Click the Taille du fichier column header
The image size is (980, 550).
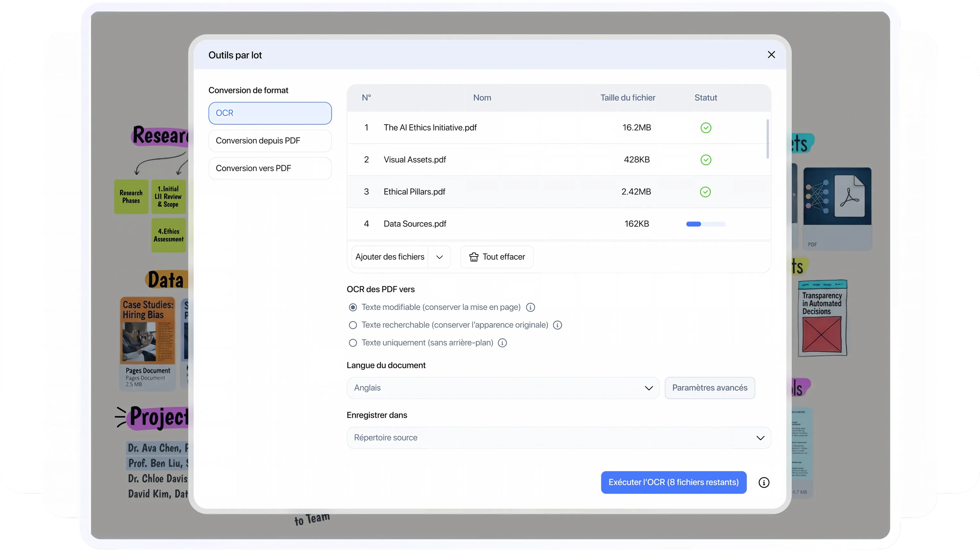(628, 98)
